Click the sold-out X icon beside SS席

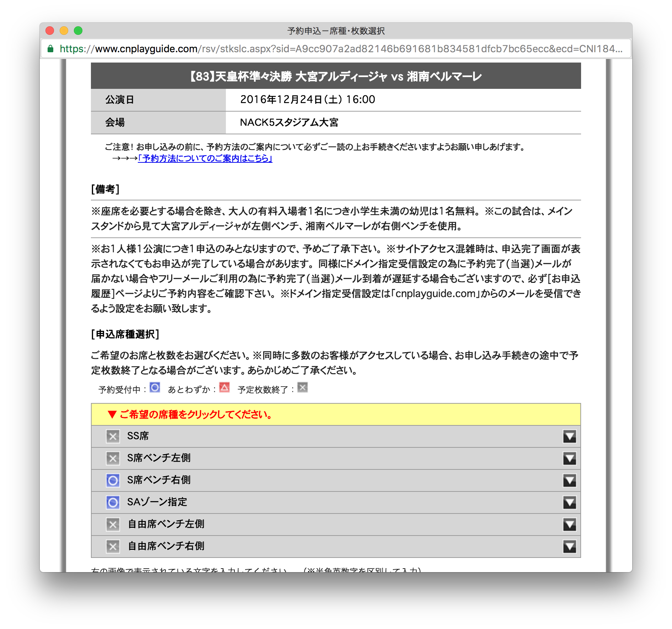click(113, 436)
